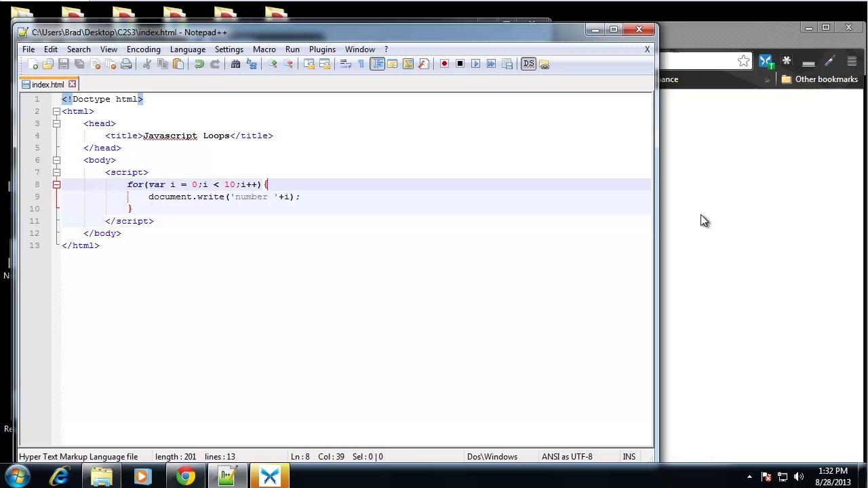Click the Save All toolbar icon
Viewport: 868px width, 488px height.
[79, 64]
